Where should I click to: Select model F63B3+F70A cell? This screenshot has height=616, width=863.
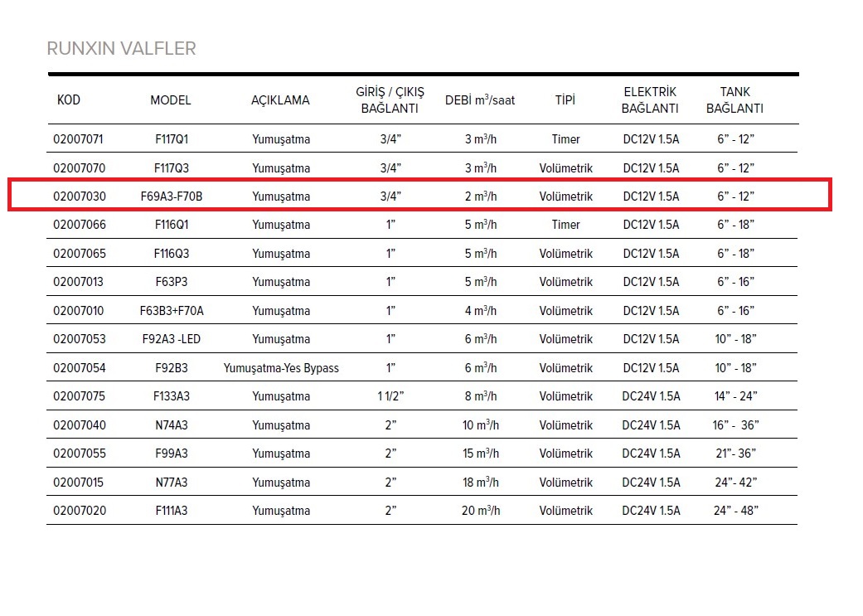coord(172,311)
